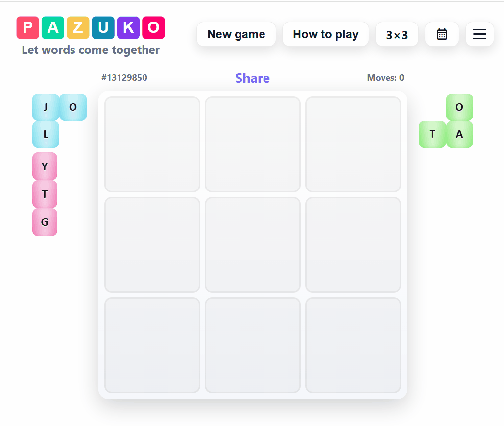The width and height of the screenshot is (504, 426).
Task: Open the 3×3 grid size selector
Action: (x=397, y=34)
